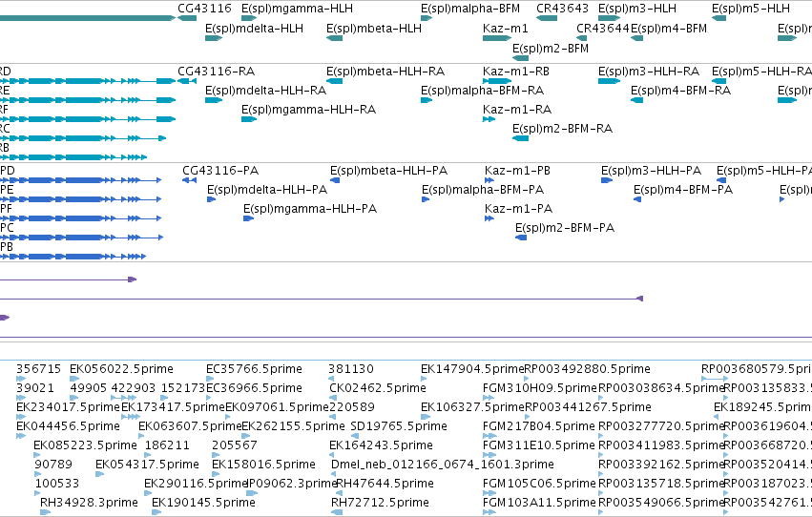Click the purple arrowhead ending the long purple line
The height and width of the screenshot is (517, 812).
(x=639, y=299)
